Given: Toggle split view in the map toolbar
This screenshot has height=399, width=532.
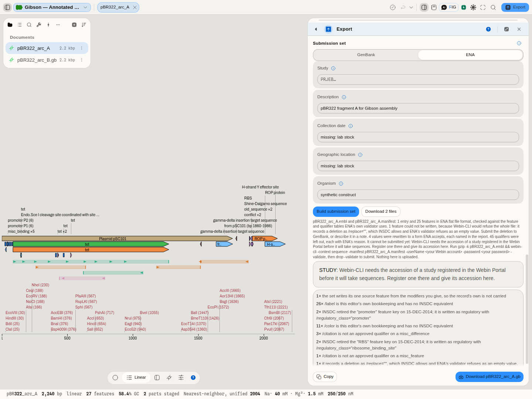Looking at the screenshot, I should tap(157, 378).
